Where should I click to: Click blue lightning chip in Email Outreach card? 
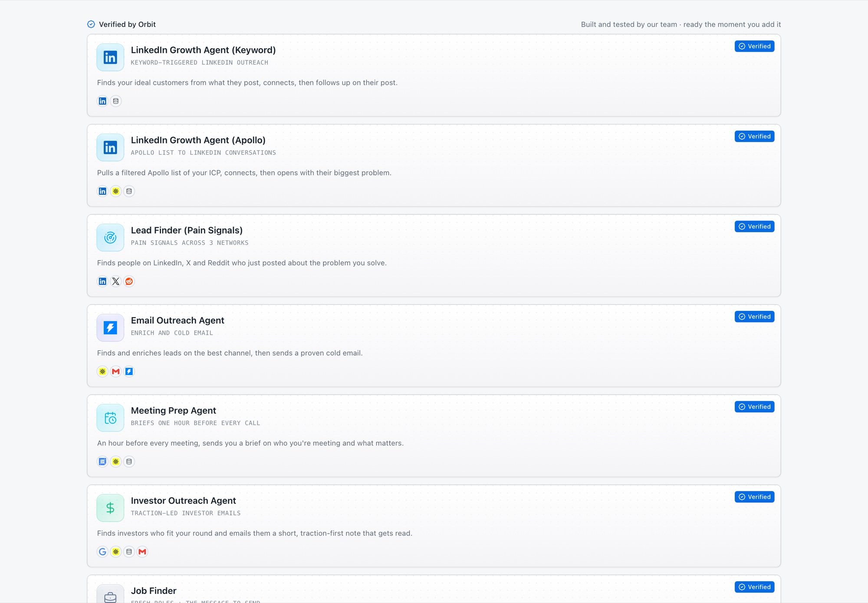tap(129, 372)
